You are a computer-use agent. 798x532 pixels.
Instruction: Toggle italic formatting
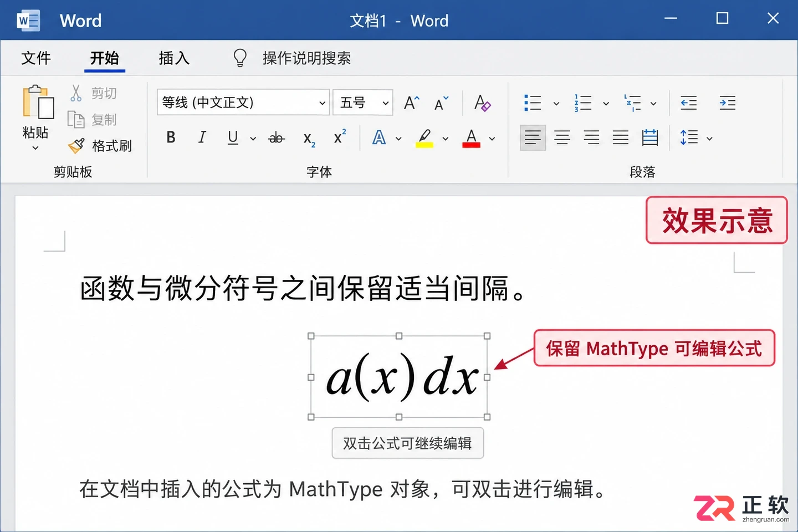point(202,137)
